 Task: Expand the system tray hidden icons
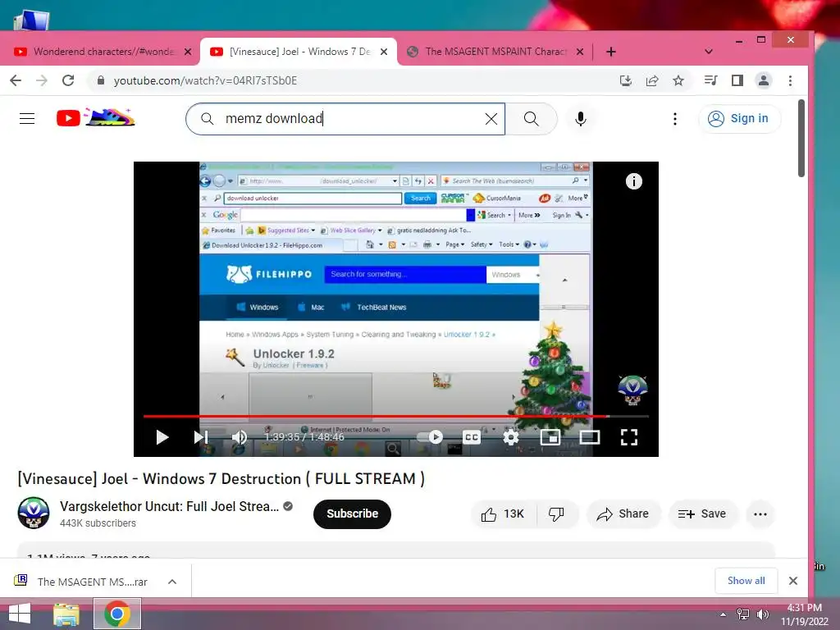pos(723,614)
